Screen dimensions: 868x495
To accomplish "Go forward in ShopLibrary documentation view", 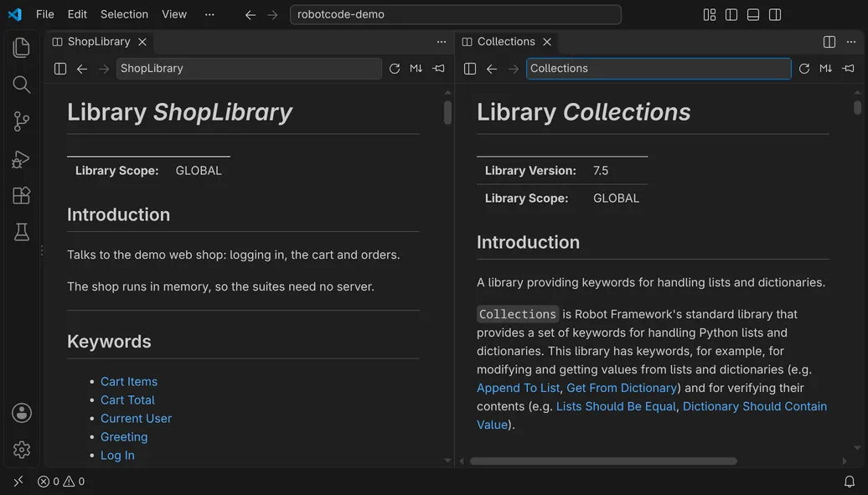I will click(x=104, y=69).
